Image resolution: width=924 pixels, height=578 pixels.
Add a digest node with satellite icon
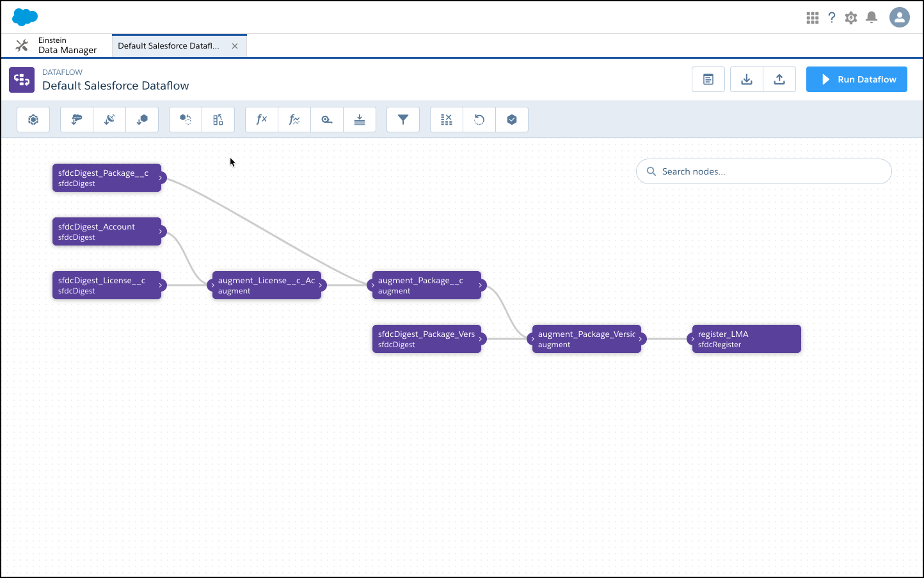coord(109,120)
